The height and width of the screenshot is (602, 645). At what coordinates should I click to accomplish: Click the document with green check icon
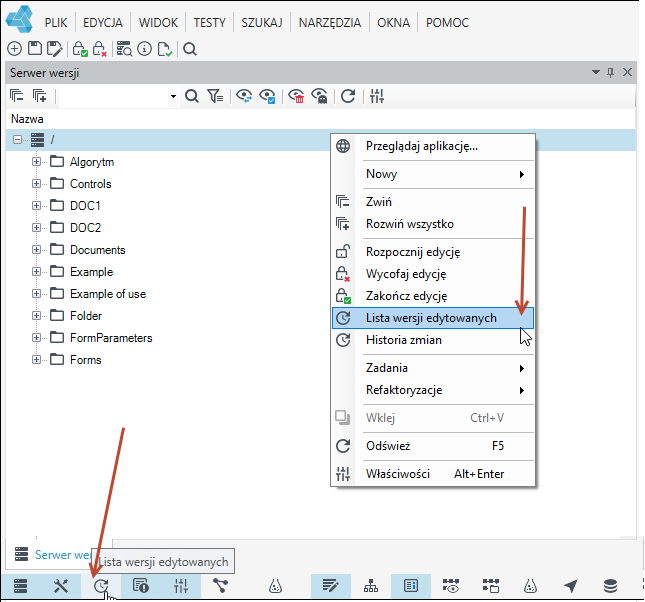tap(165, 49)
